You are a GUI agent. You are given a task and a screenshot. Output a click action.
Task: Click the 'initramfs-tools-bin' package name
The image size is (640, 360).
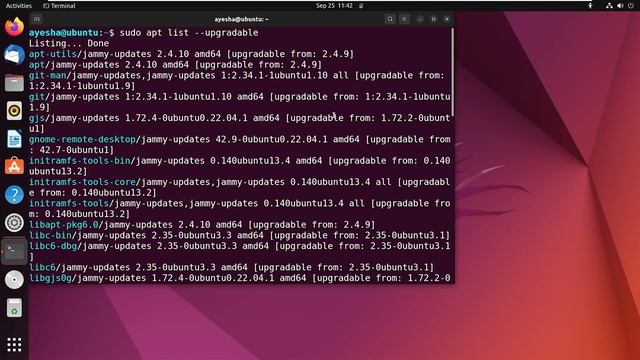(x=79, y=160)
